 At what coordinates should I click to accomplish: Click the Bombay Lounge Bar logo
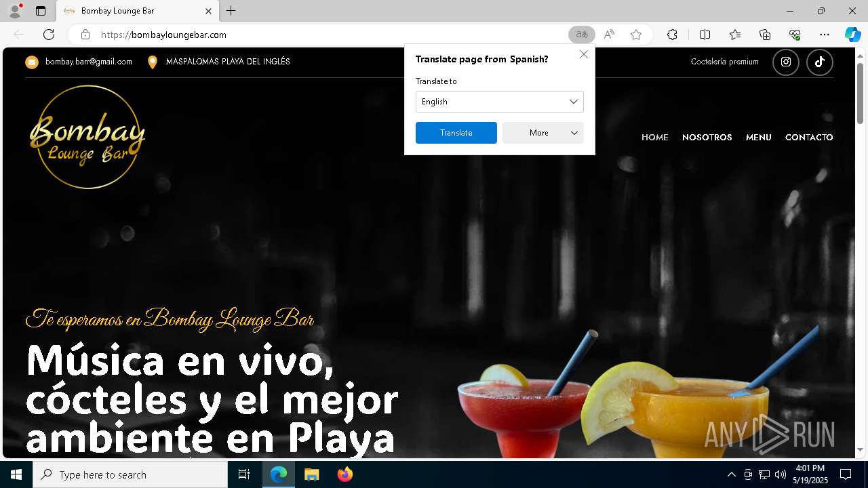(x=87, y=137)
